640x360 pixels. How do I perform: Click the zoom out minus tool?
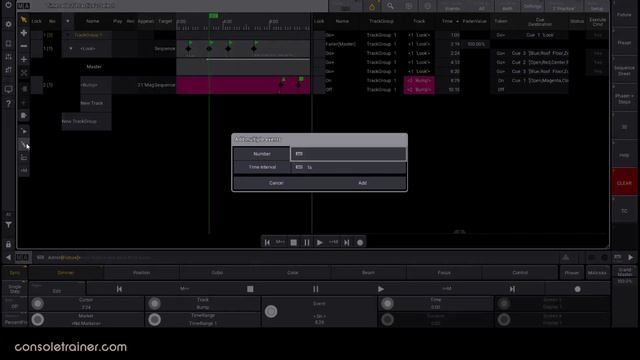tap(24, 46)
